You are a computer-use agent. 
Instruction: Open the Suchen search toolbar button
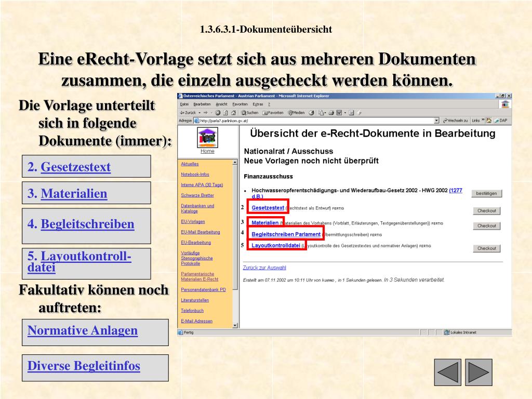coord(249,113)
